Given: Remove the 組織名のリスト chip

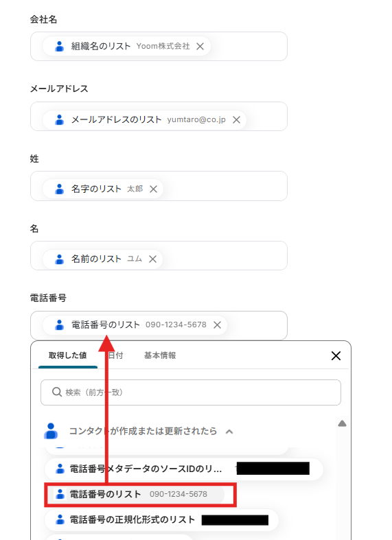Looking at the screenshot, I should [x=200, y=47].
